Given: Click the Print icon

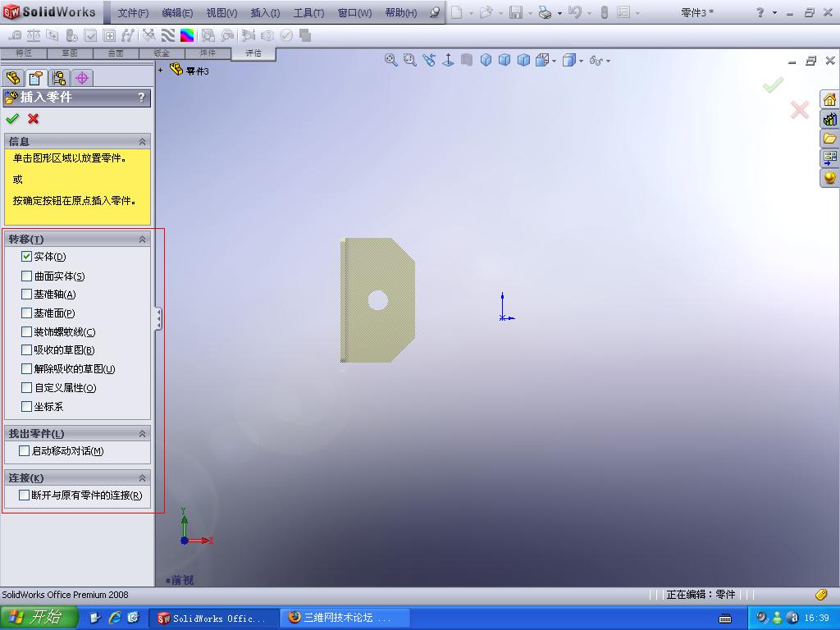Looking at the screenshot, I should click(545, 12).
